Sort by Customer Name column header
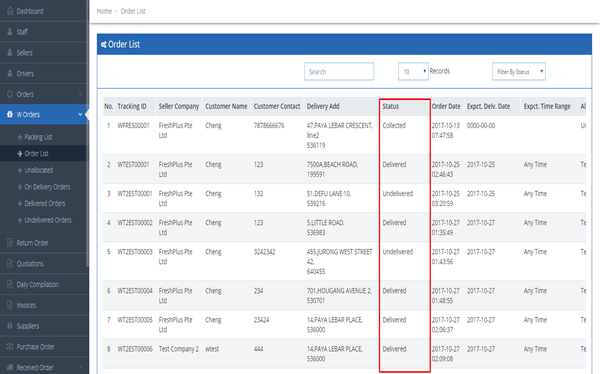The height and width of the screenshot is (374, 600). click(226, 106)
